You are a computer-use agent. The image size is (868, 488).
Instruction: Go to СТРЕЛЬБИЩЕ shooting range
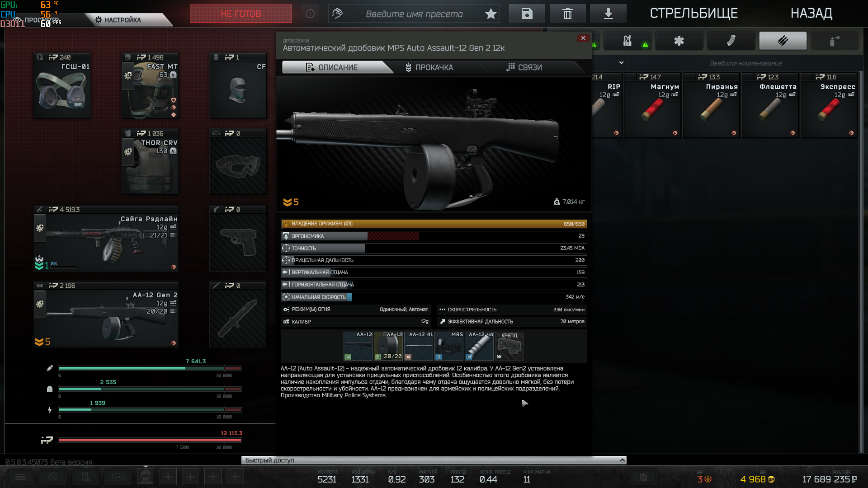(693, 14)
